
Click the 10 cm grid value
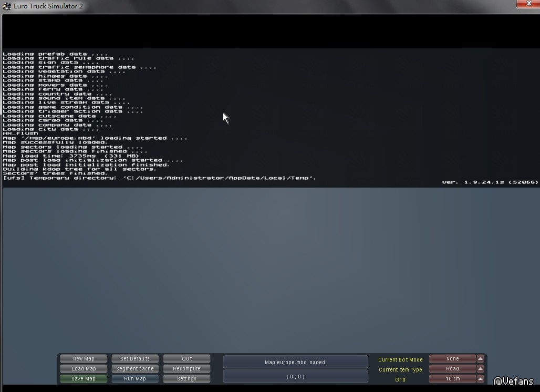452,379
